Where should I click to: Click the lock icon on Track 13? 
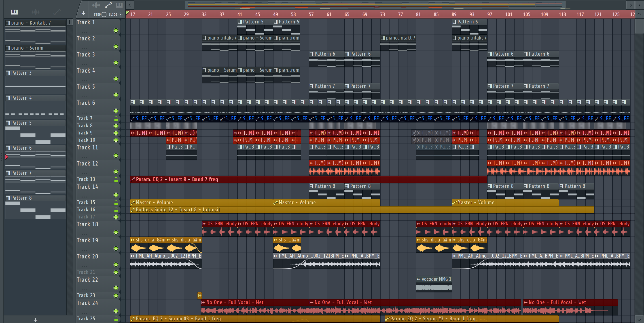[x=116, y=179]
